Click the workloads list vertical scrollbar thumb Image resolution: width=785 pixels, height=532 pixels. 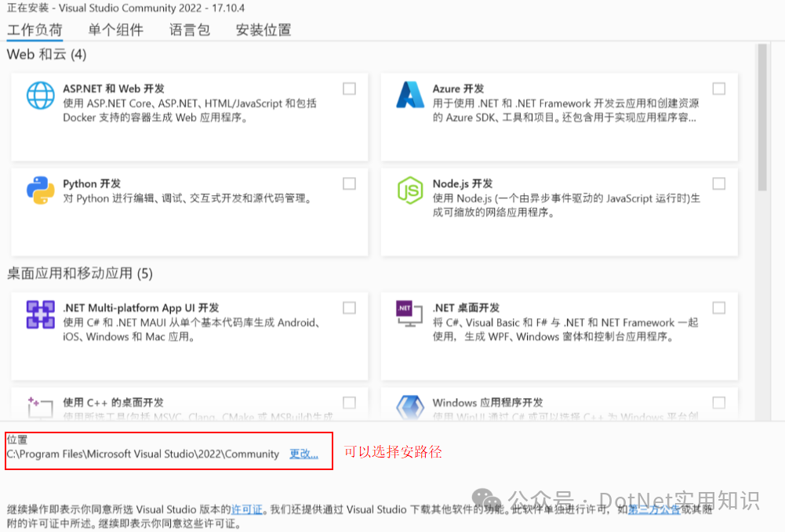tap(762, 118)
